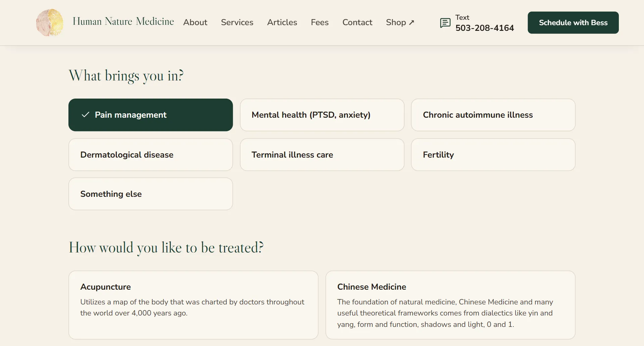Choose the Acupuncture treatment card

(x=193, y=305)
